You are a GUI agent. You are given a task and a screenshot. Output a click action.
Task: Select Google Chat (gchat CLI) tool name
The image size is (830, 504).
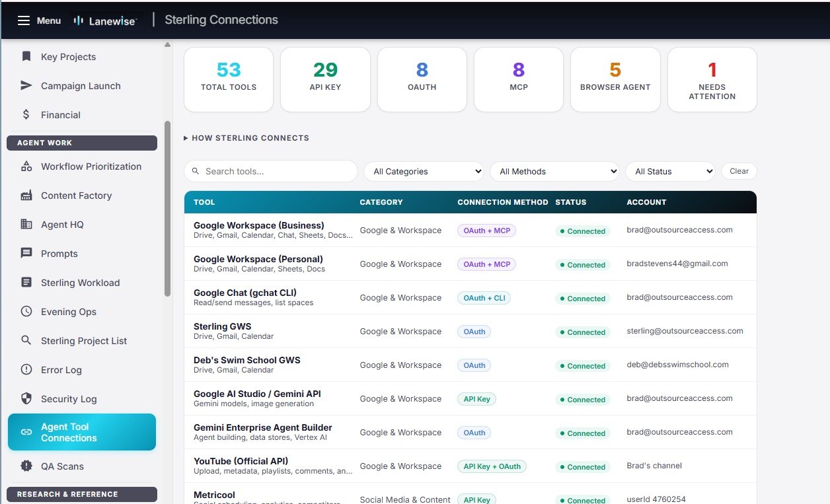(x=245, y=293)
